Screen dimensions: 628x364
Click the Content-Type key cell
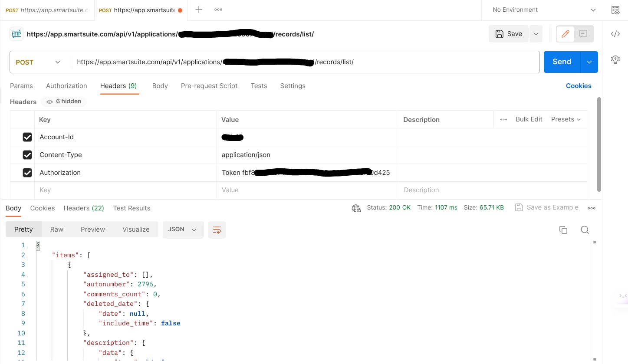point(125,155)
